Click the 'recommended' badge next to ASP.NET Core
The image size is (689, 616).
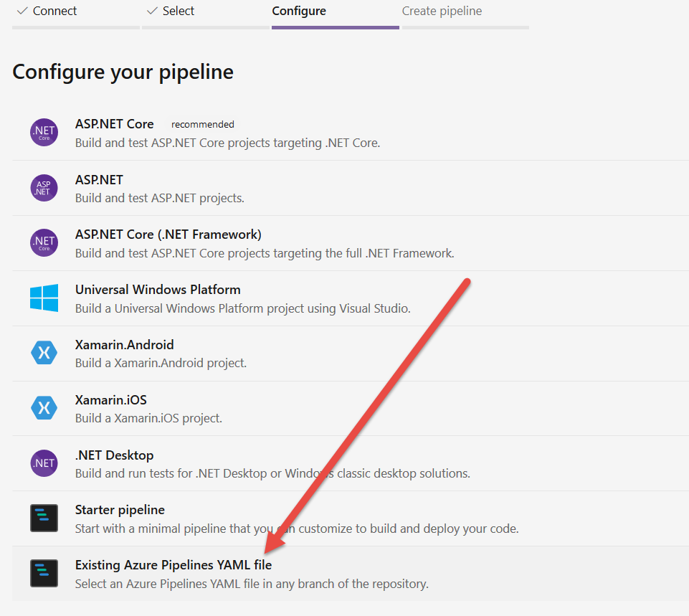203,124
